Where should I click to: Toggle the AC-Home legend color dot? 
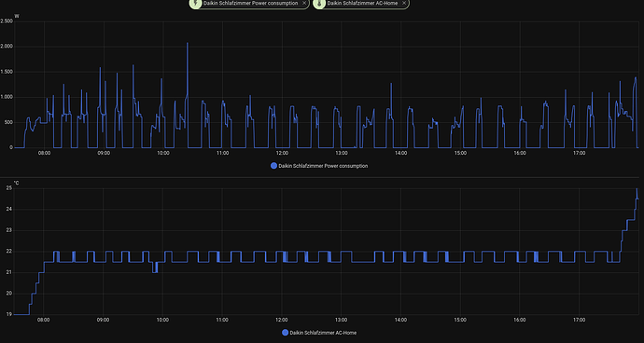click(285, 333)
